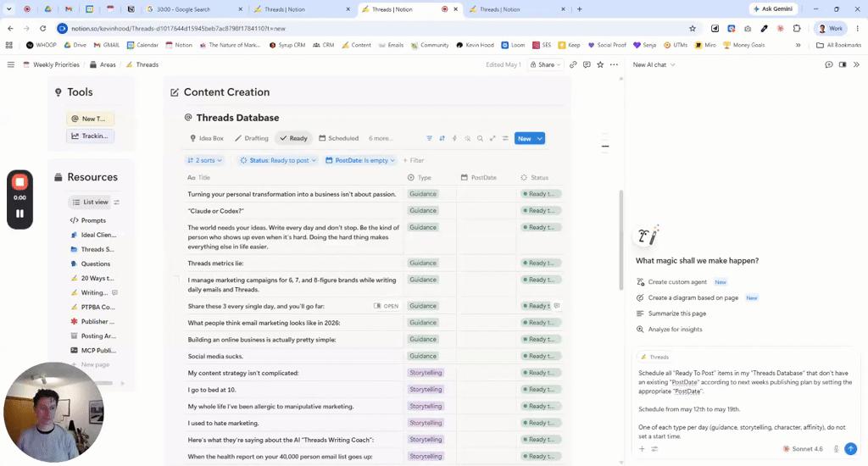Viewport: 868px width, 466px height.
Task: Switch to the Idea Box tab
Action: 207,138
